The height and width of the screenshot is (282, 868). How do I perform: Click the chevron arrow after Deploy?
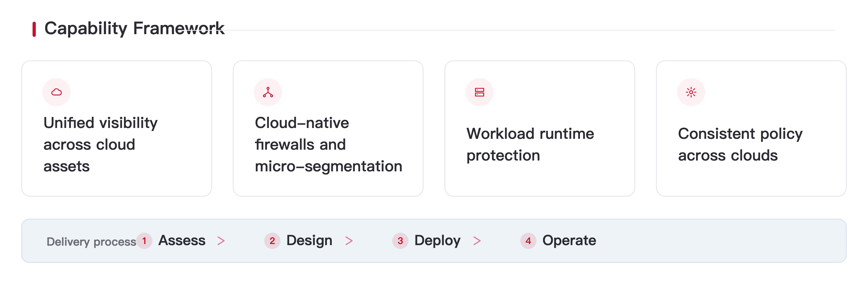pos(477,241)
